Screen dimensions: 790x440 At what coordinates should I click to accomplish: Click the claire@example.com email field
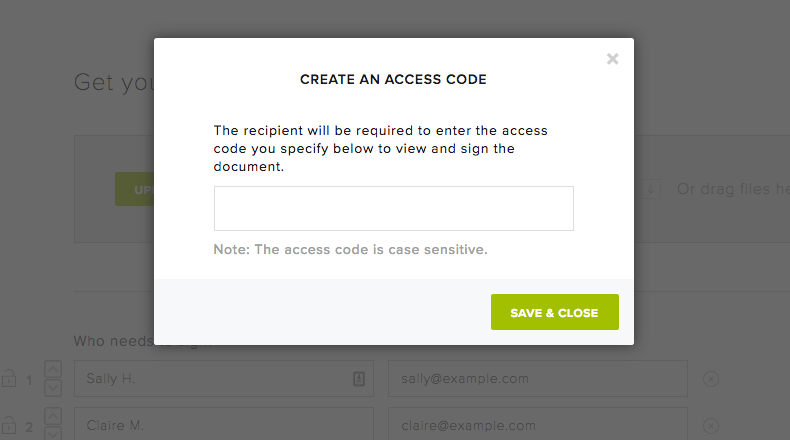(537, 426)
